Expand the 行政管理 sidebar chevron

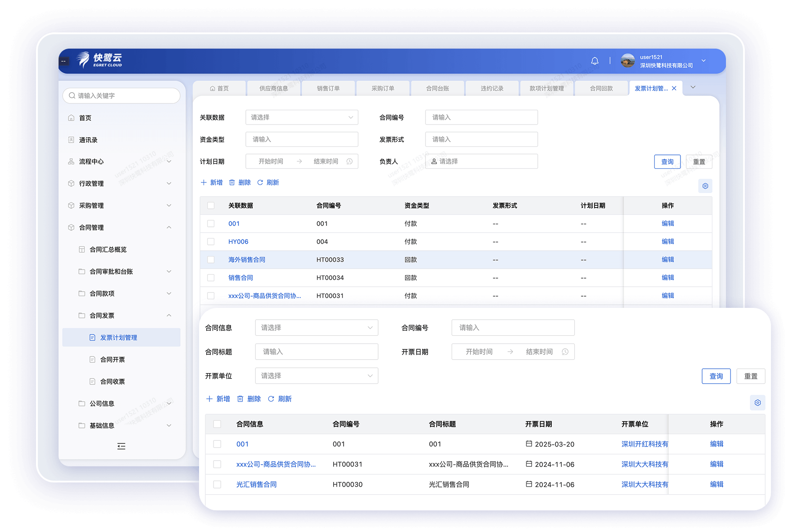[x=169, y=184]
